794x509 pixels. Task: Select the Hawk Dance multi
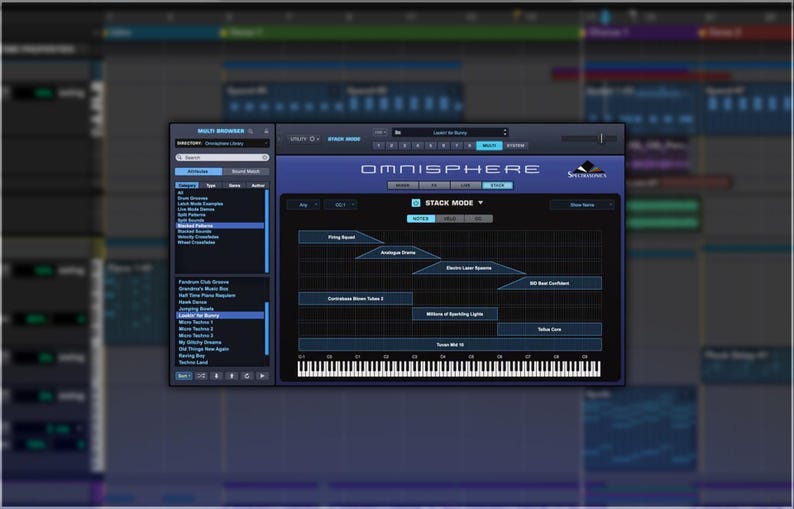[x=220, y=302]
